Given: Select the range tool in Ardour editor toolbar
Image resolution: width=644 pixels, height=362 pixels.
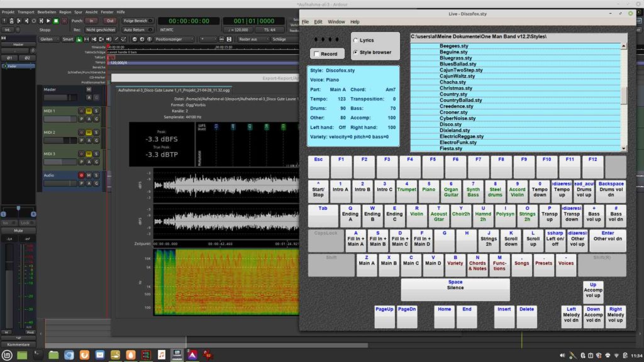Looking at the screenshot, I should pyautogui.click(x=86, y=40).
